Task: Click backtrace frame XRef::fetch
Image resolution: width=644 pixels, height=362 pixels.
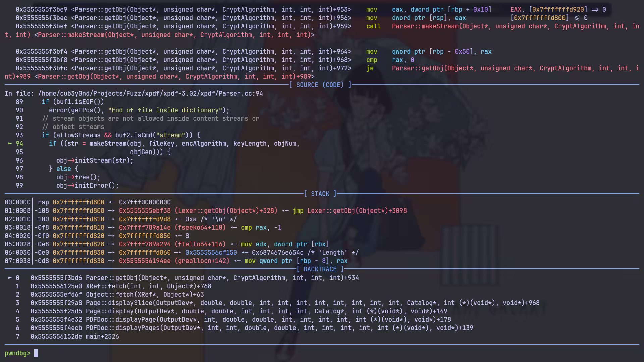Action: tap(148, 286)
